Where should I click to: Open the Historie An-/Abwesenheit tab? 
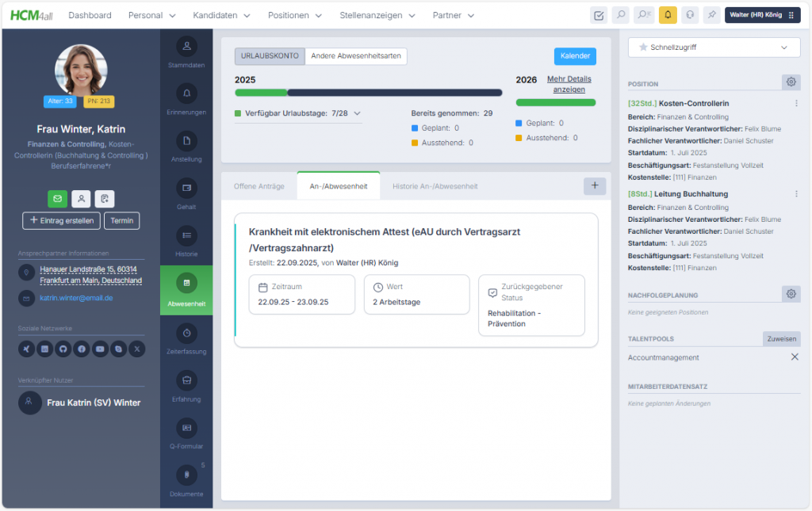pyautogui.click(x=435, y=186)
